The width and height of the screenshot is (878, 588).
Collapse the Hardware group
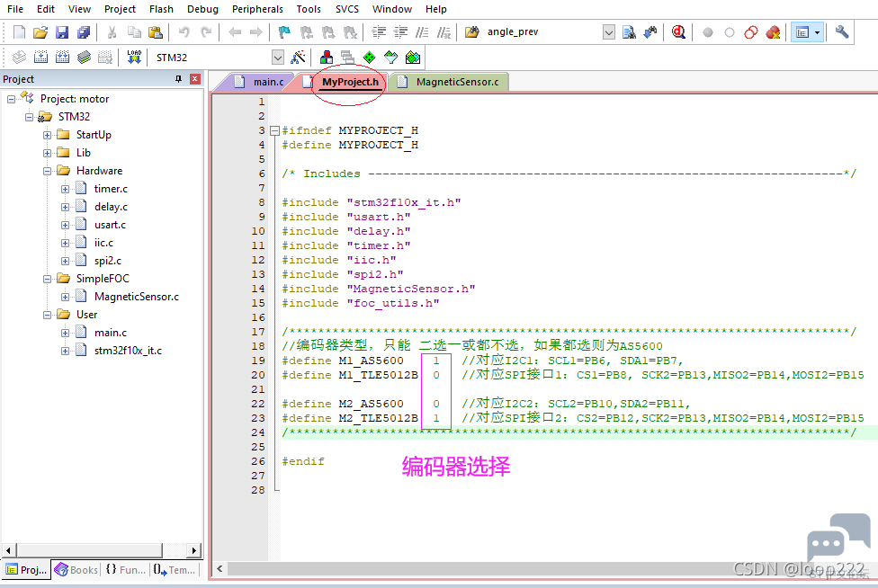point(47,171)
